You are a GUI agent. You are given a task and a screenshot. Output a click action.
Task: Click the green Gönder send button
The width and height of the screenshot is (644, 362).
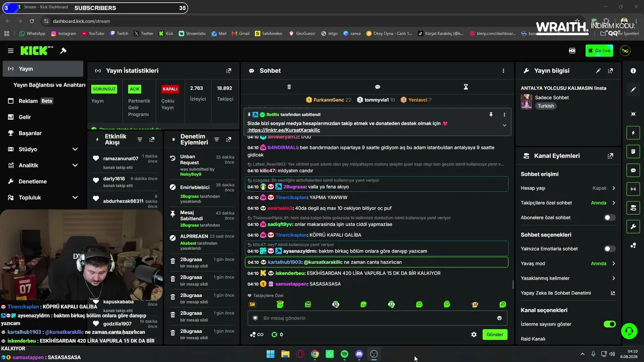coord(495,334)
